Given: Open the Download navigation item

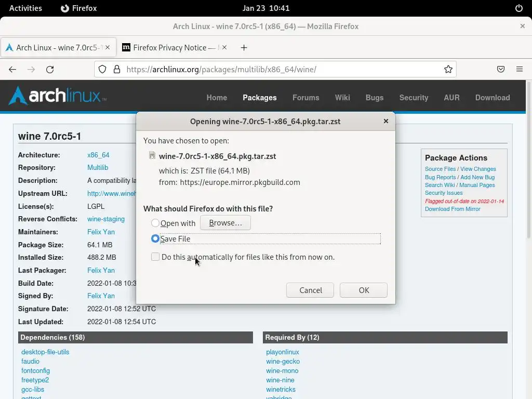Looking at the screenshot, I should point(493,98).
